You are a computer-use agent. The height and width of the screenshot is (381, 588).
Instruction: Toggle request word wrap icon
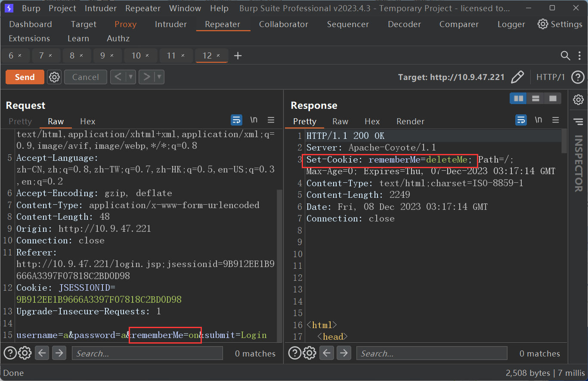tap(236, 120)
